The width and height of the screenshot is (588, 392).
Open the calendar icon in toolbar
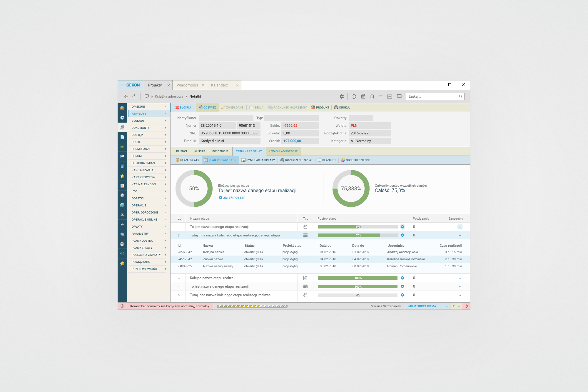363,96
